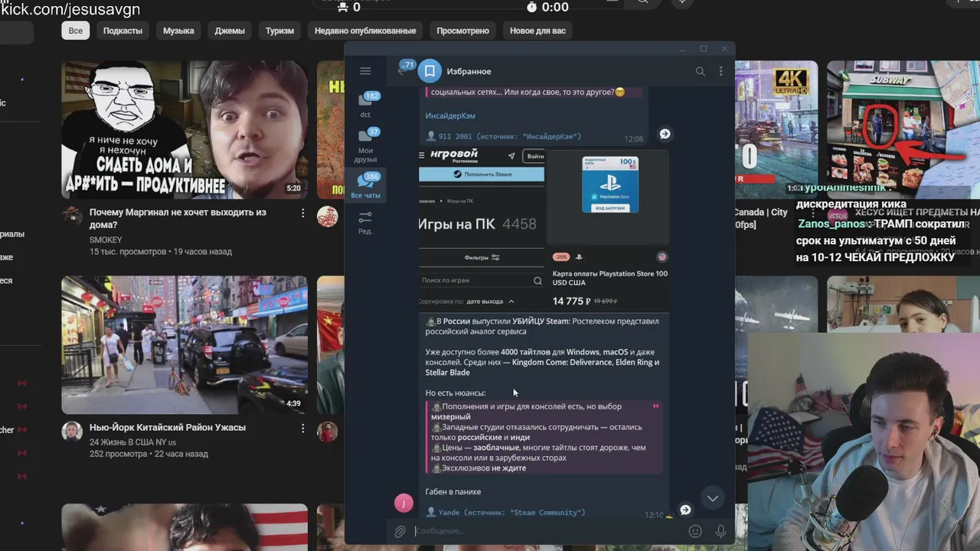Viewport: 980px width, 551px height.
Task: Select the Все чаты folder
Action: pyautogui.click(x=366, y=186)
